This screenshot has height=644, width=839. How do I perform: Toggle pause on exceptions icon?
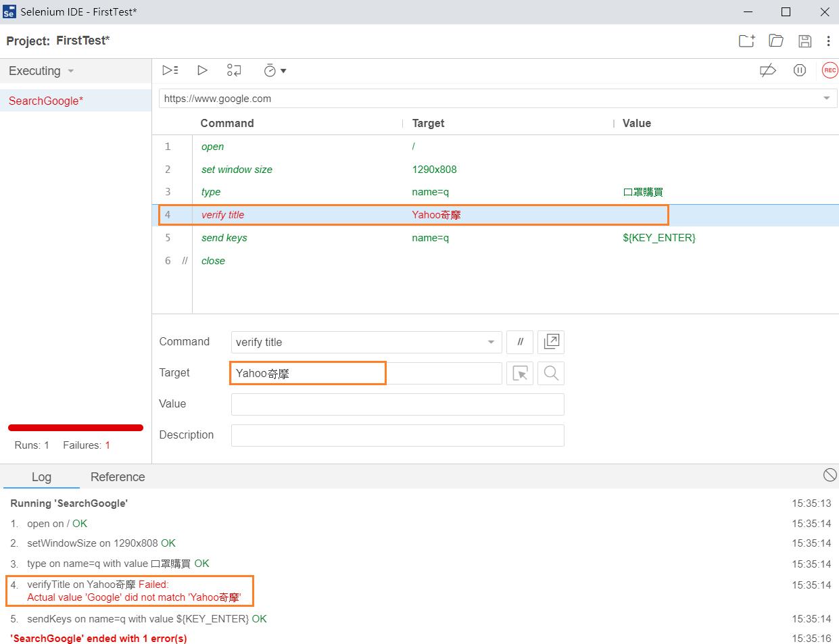click(x=800, y=70)
